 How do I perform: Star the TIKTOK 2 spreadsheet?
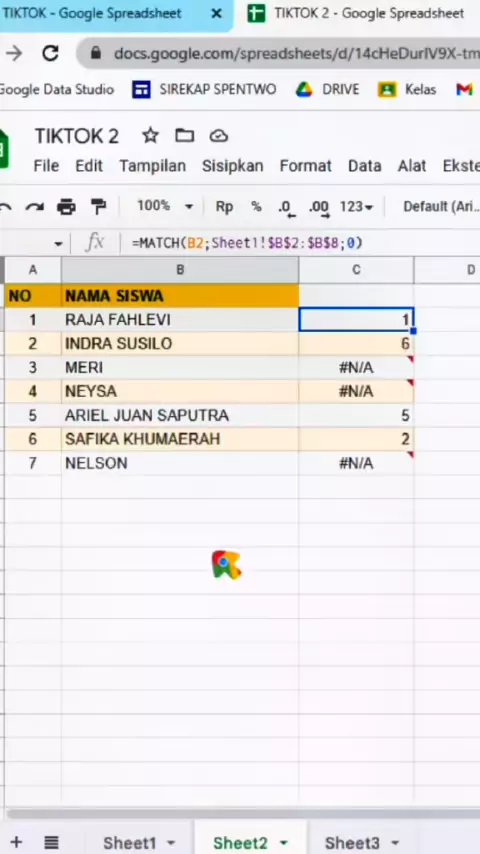pyautogui.click(x=150, y=136)
